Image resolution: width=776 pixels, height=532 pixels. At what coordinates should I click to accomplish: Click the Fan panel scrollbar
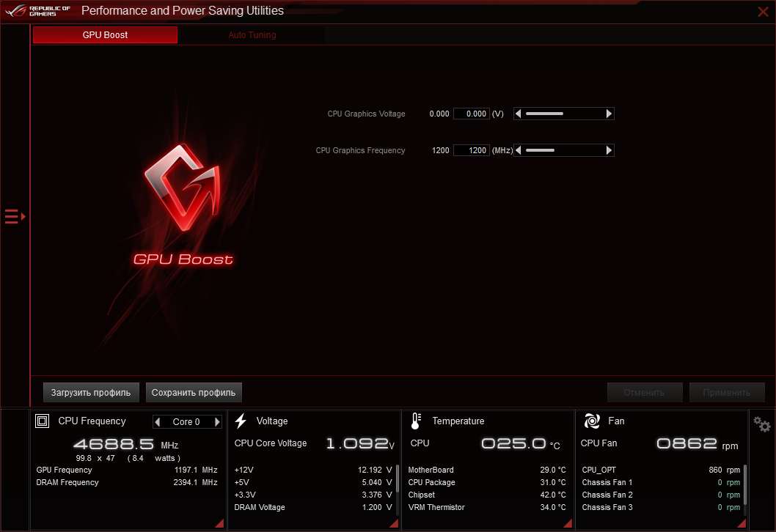744,484
